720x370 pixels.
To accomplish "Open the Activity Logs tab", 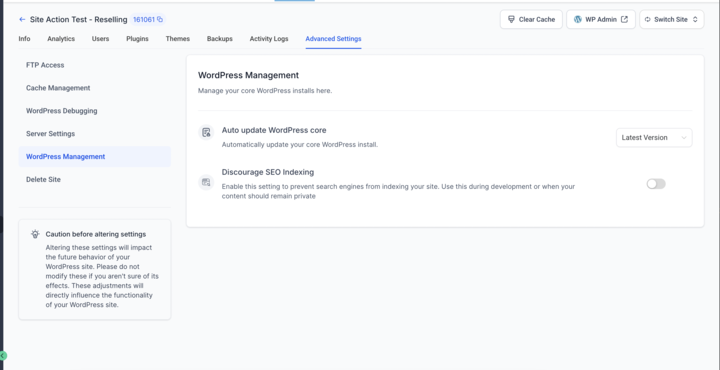I will pyautogui.click(x=269, y=39).
